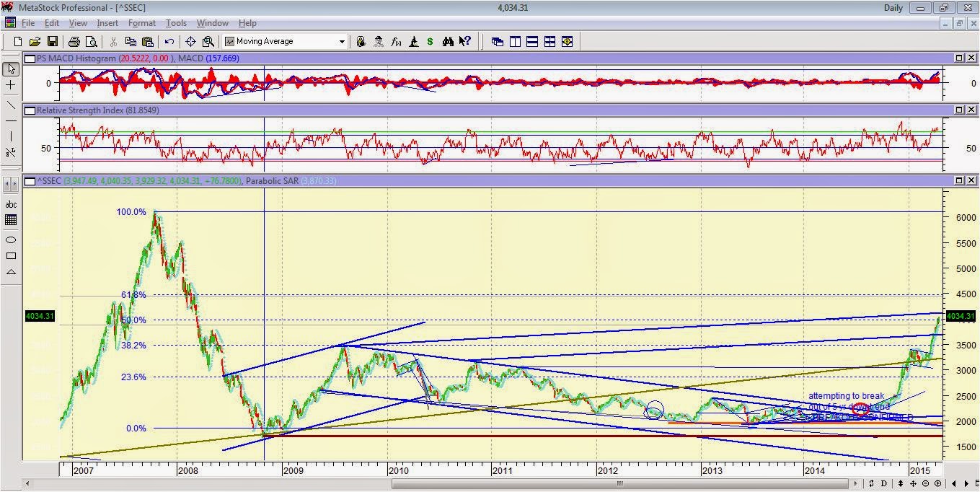The width and height of the screenshot is (980, 492).
Task: Undo last action with undo arrow
Action: 169,42
